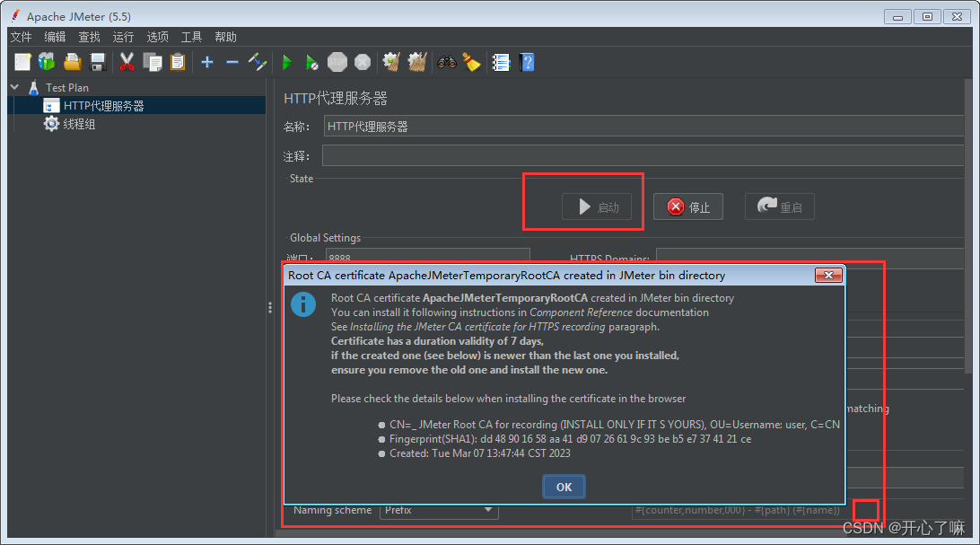Open the 运行 menu

[123, 37]
